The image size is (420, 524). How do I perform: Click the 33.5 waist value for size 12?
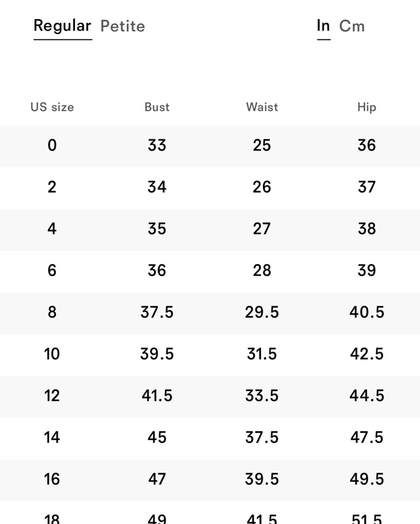(262, 395)
